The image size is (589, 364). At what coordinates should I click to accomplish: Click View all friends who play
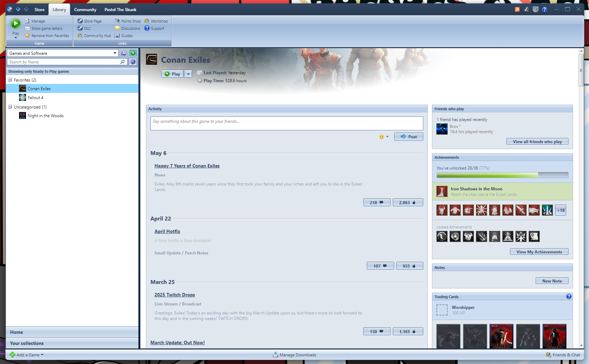tap(537, 141)
